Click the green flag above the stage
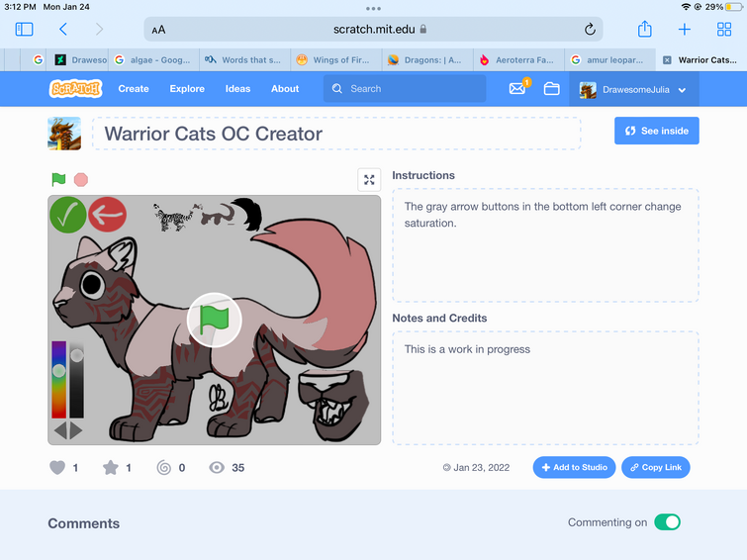 (x=58, y=180)
